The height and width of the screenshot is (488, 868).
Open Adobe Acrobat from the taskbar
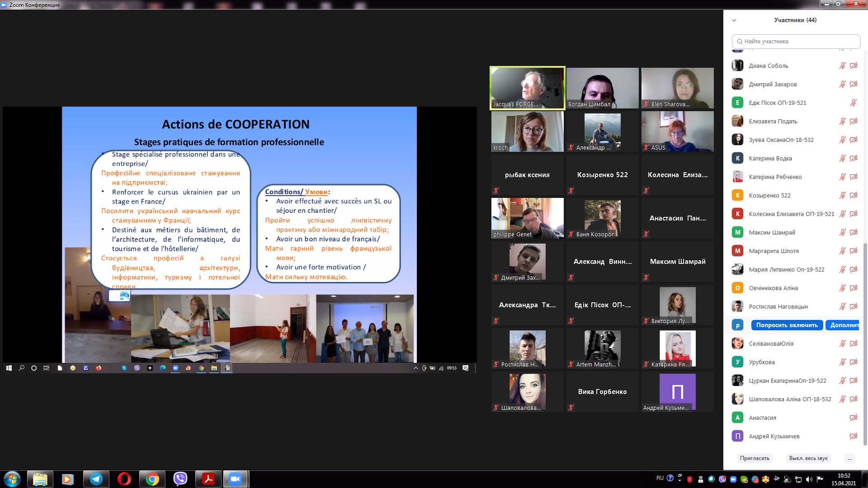[x=208, y=479]
